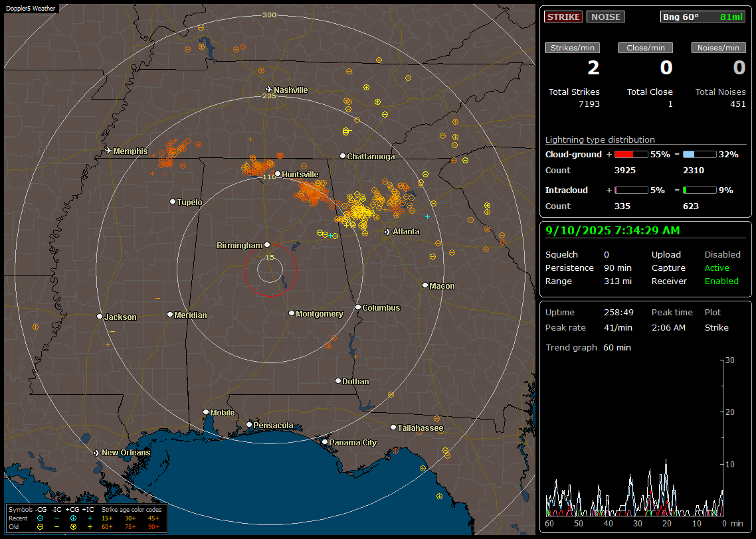
Task: Click the 205 range ring label
Action: click(270, 96)
